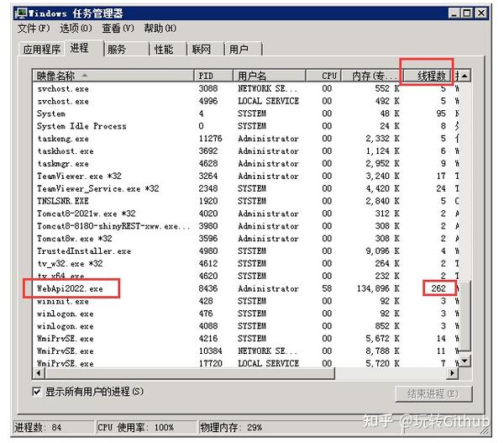The image size is (504, 443).
Task: Sort by PID column header
Action: (213, 76)
